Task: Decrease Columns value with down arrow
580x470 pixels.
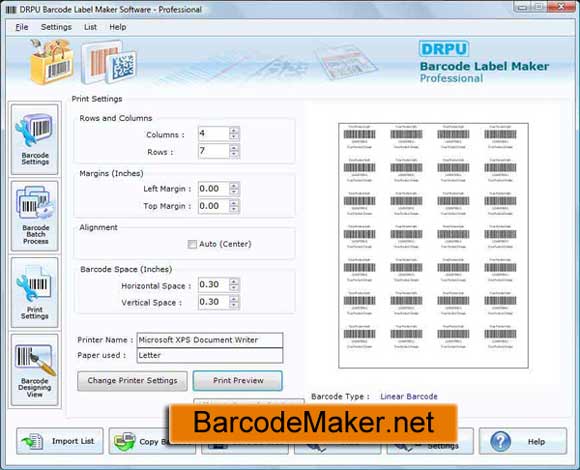Action: point(234,137)
